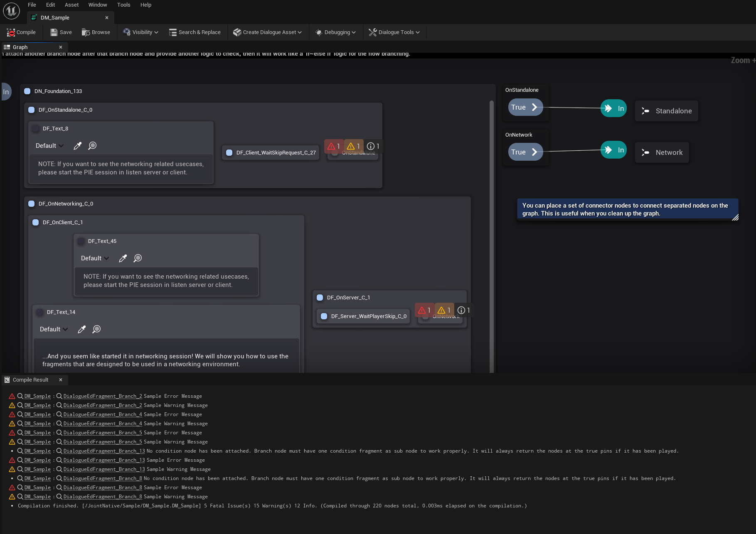The height and width of the screenshot is (534, 756).
Task: Toggle DN_Foundation_133 node checkbox
Action: 27,91
